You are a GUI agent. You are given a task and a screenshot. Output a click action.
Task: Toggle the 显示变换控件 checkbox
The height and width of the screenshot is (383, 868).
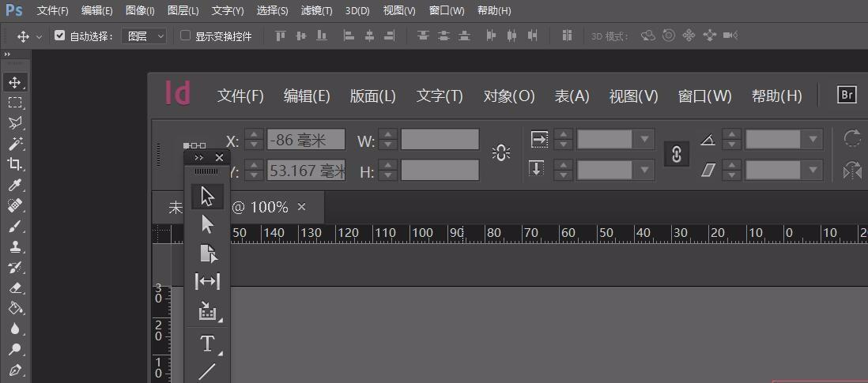pos(186,36)
